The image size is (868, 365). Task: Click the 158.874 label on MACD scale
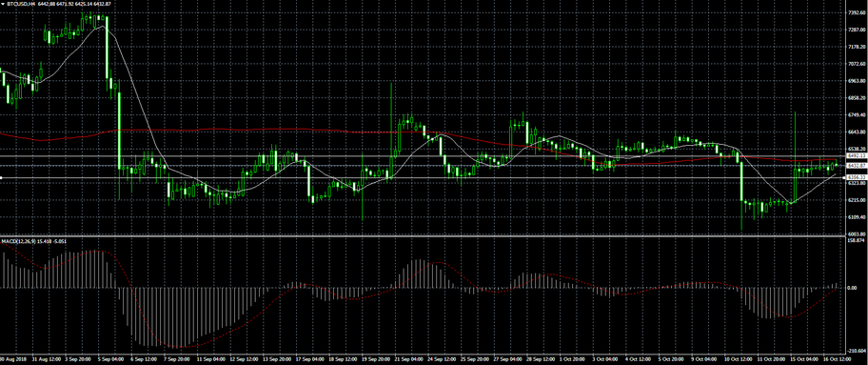[x=857, y=241]
